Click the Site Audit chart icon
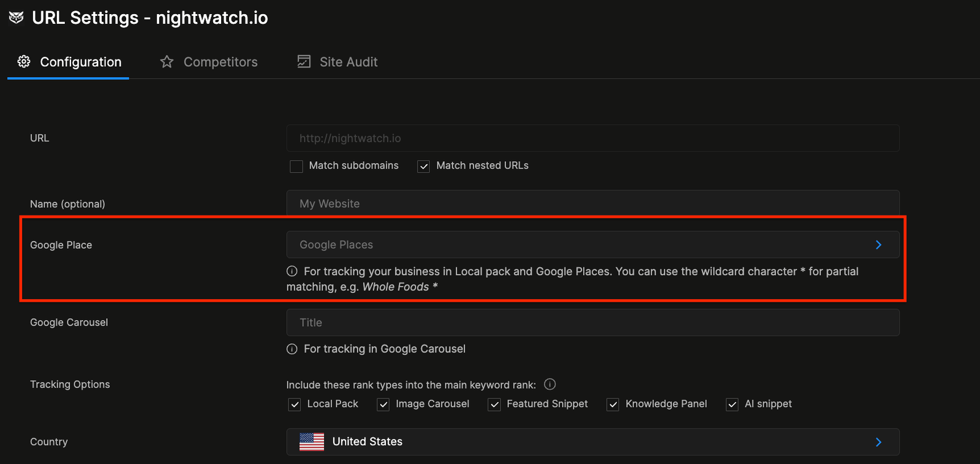This screenshot has width=980, height=464. [x=304, y=61]
